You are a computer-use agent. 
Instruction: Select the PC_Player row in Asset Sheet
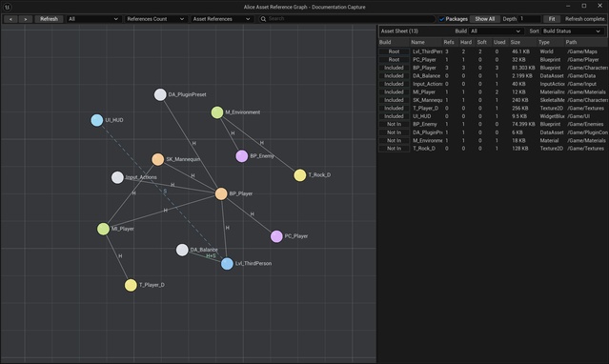click(494, 60)
